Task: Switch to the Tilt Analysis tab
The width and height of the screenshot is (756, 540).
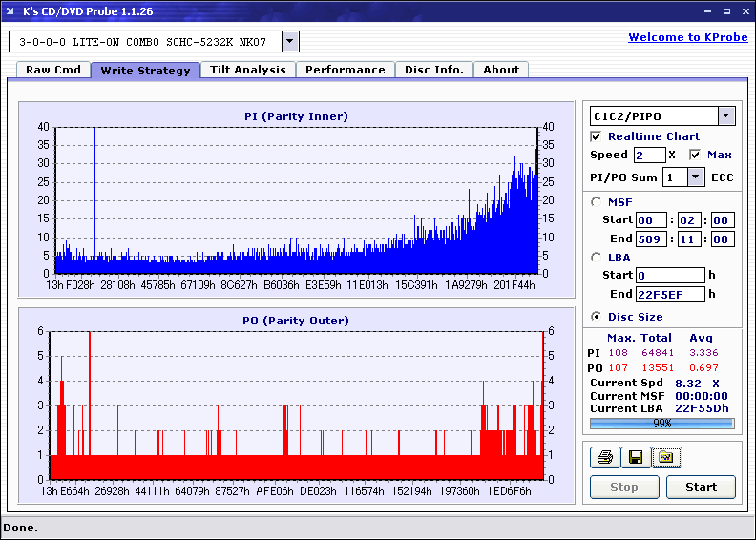Action: click(247, 70)
